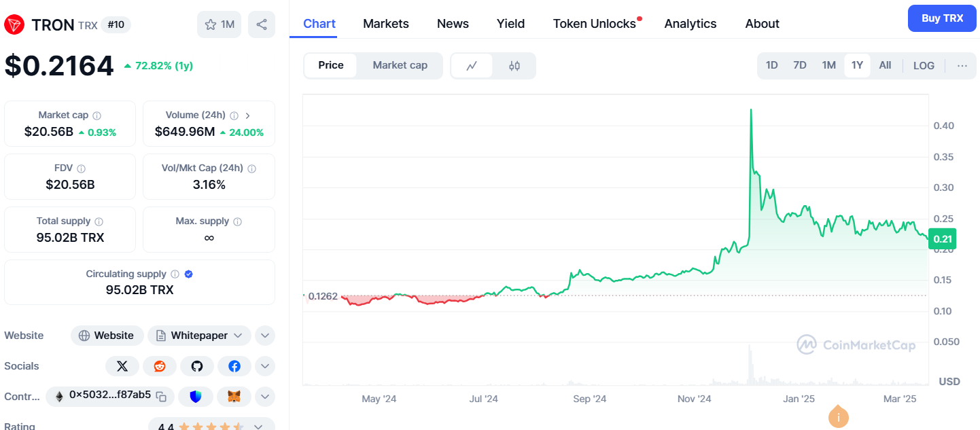
Task: Open the Token Unlocks tab
Action: click(x=595, y=24)
